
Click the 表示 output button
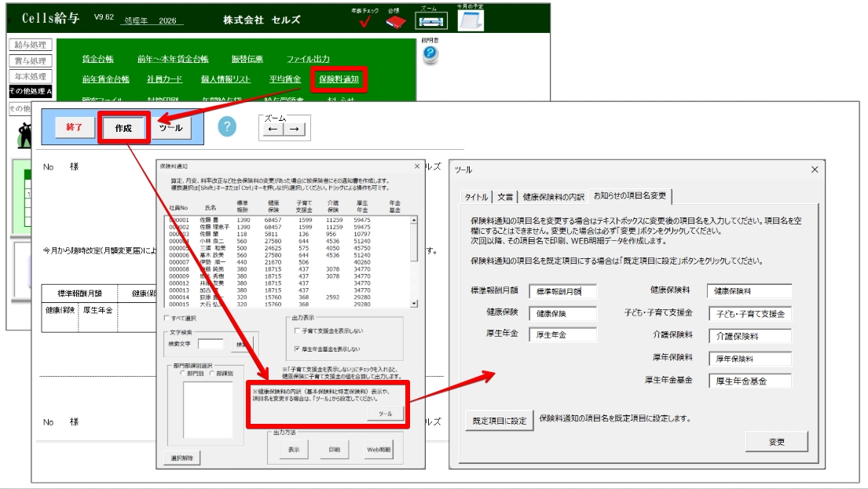click(x=294, y=450)
